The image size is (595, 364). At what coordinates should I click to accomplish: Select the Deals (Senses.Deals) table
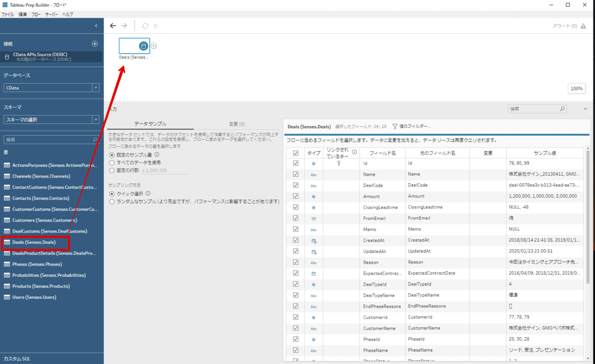(35, 242)
